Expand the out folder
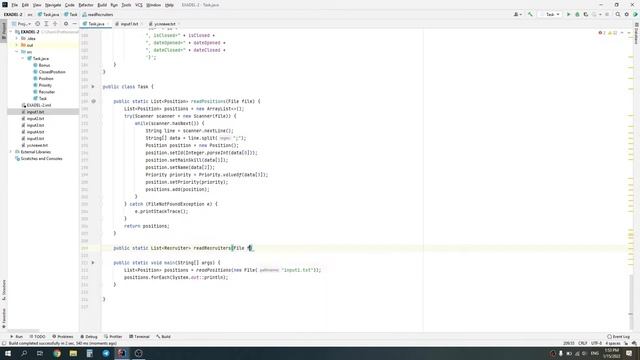Image resolution: width=640 pixels, height=360 pixels. click(17, 45)
